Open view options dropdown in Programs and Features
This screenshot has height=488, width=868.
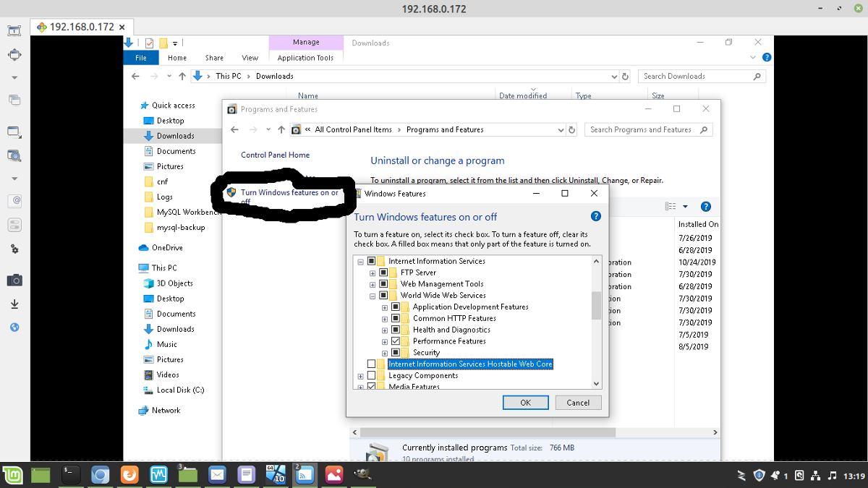(686, 207)
